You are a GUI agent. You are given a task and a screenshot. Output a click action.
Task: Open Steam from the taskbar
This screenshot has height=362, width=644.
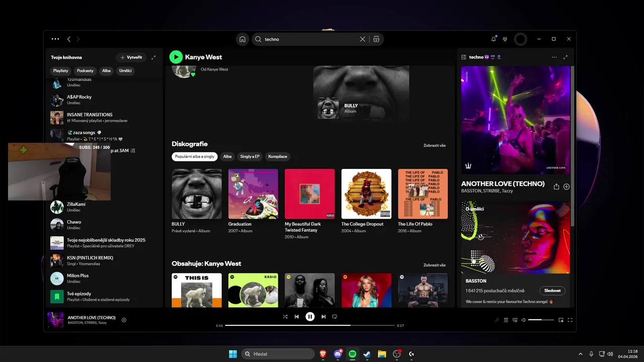(x=367, y=354)
